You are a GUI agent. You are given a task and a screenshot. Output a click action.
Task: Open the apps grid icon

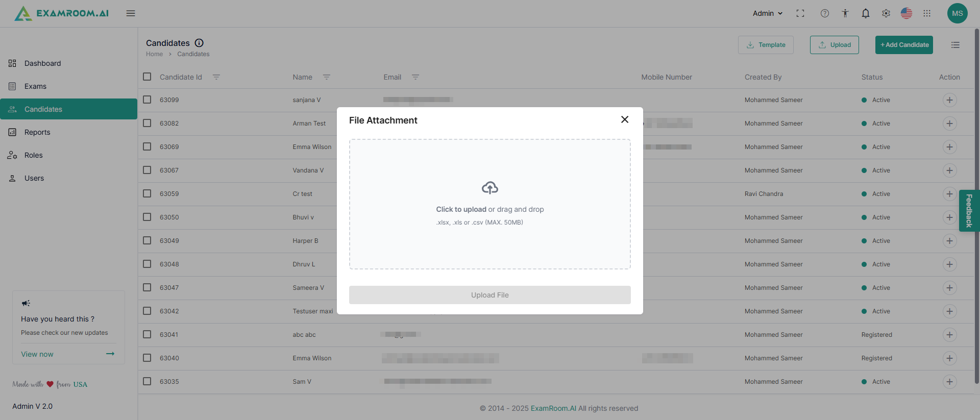927,14
